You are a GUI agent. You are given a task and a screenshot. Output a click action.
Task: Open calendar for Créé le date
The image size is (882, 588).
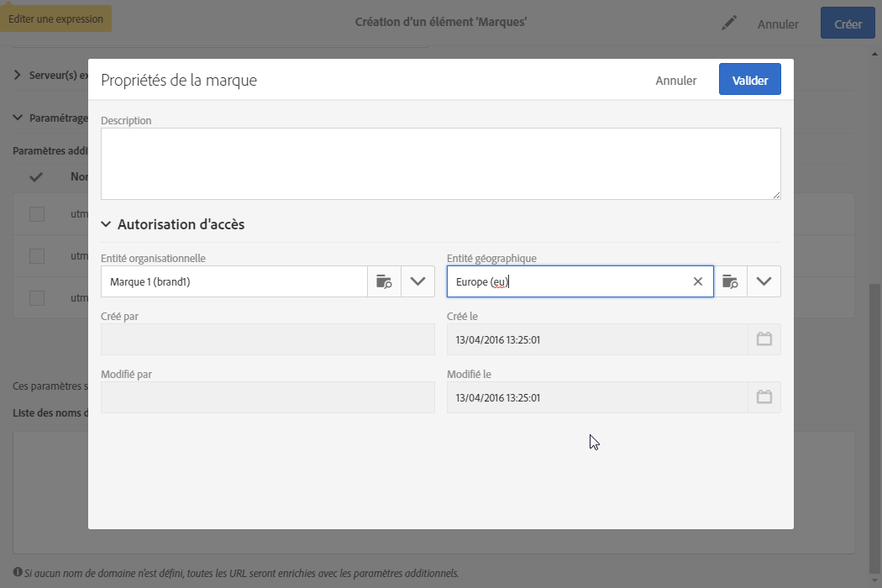764,339
